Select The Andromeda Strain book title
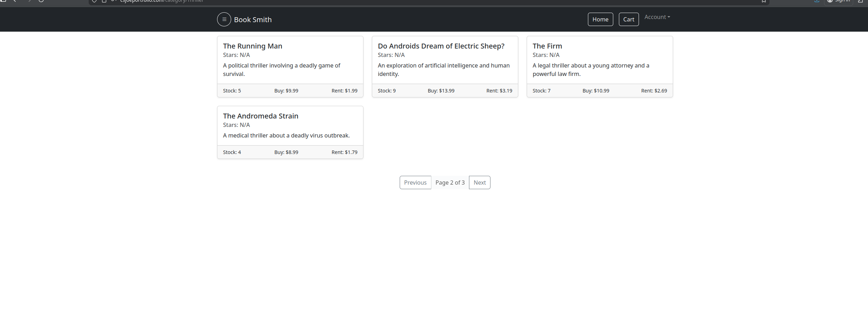 (260, 116)
